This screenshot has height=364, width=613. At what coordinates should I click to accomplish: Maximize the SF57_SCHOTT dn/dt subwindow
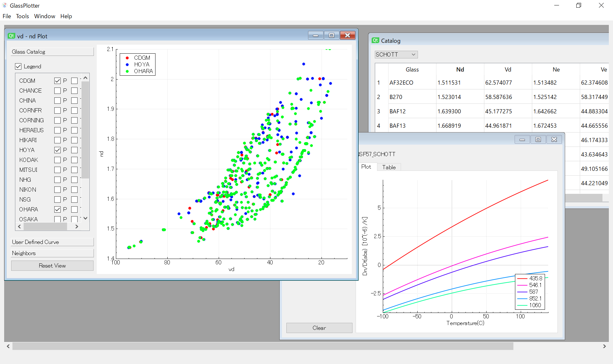(538, 140)
